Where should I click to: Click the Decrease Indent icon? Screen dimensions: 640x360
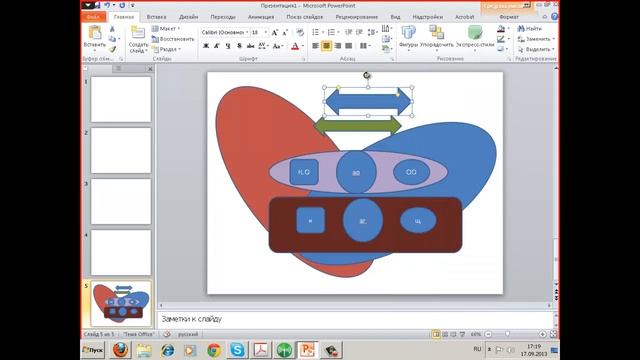348,32
